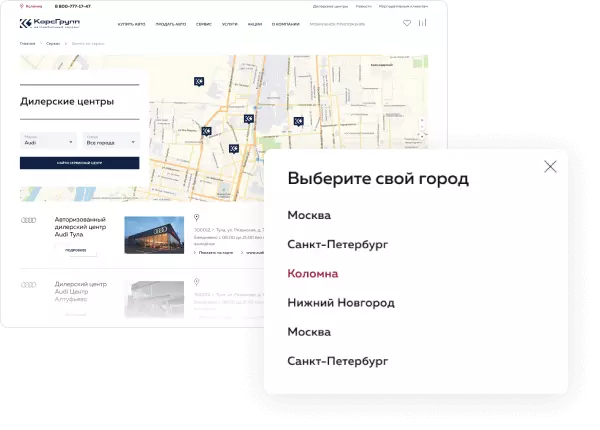Viewport: 600px width, 430px height.
Task: Expand the city dropdown showing Все города
Action: 111,141
